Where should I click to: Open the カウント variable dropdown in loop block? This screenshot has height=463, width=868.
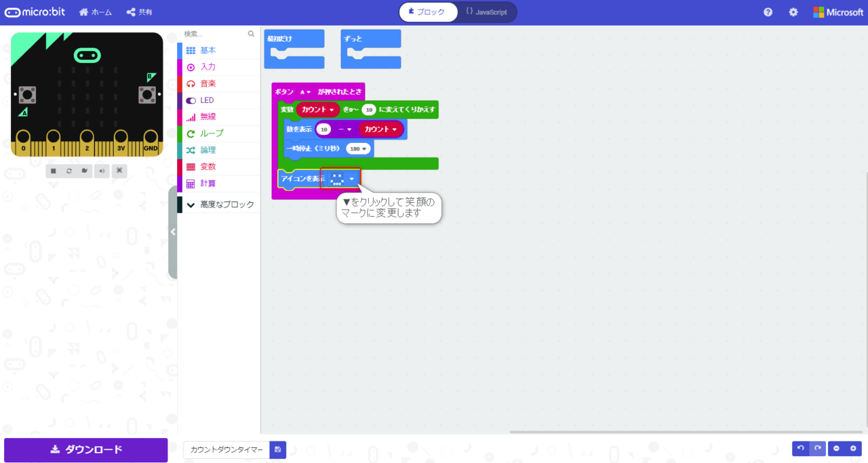click(x=318, y=109)
